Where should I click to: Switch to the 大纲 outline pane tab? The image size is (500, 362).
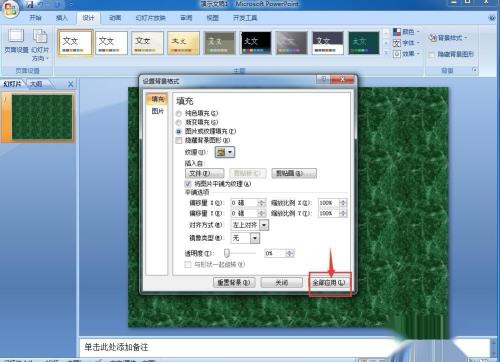(x=36, y=84)
